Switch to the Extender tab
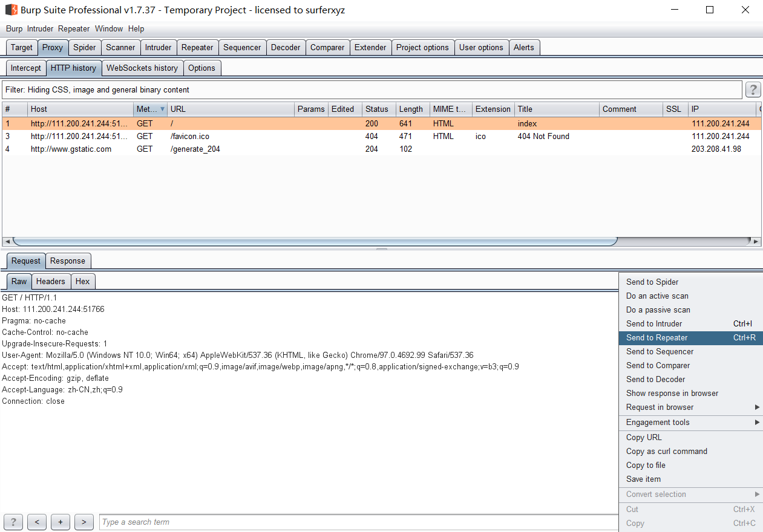 (370, 48)
